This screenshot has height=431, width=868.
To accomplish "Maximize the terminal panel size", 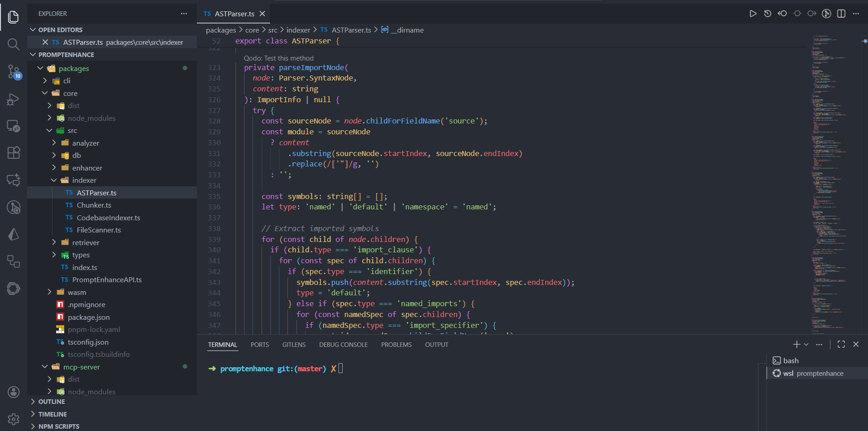I will coord(841,344).
